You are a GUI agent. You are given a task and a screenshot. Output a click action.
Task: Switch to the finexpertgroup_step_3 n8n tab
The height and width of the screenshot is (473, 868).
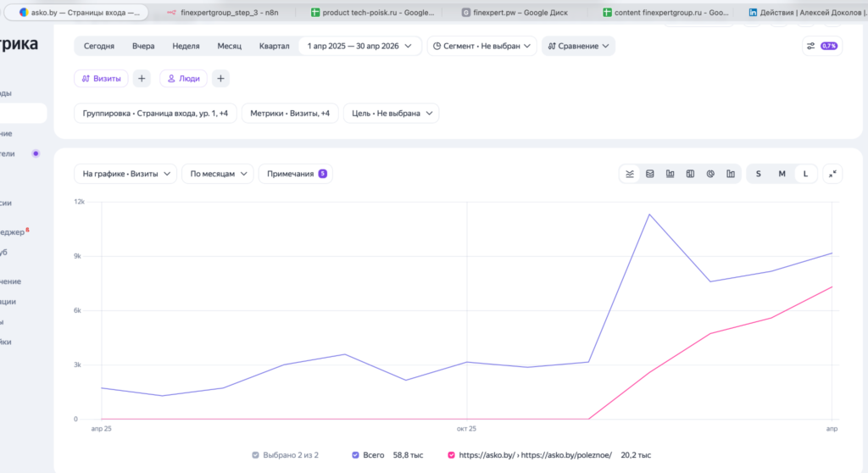(224, 12)
